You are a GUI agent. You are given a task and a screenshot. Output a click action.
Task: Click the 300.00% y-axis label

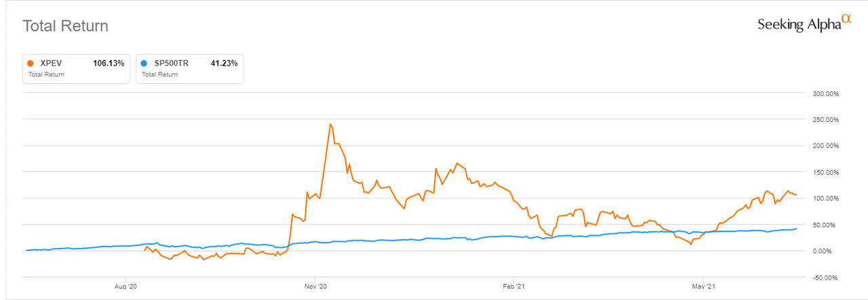tap(825, 93)
